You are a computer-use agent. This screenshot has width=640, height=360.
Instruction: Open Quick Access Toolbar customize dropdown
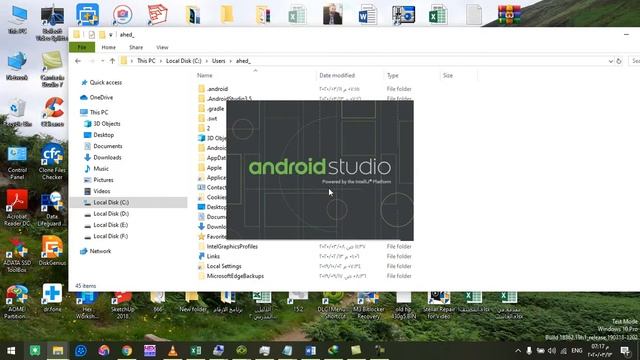[111, 35]
